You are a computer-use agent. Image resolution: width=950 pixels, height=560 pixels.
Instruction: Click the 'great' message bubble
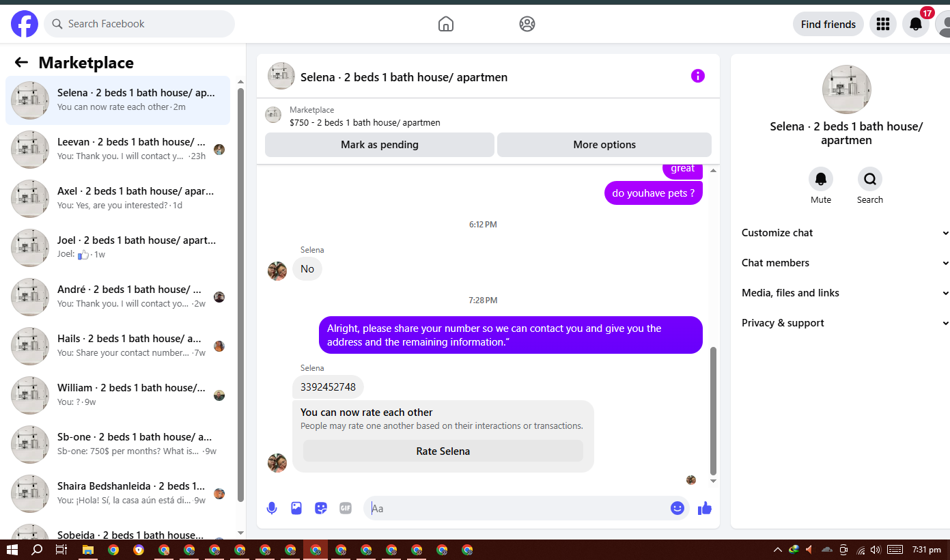pyautogui.click(x=682, y=169)
